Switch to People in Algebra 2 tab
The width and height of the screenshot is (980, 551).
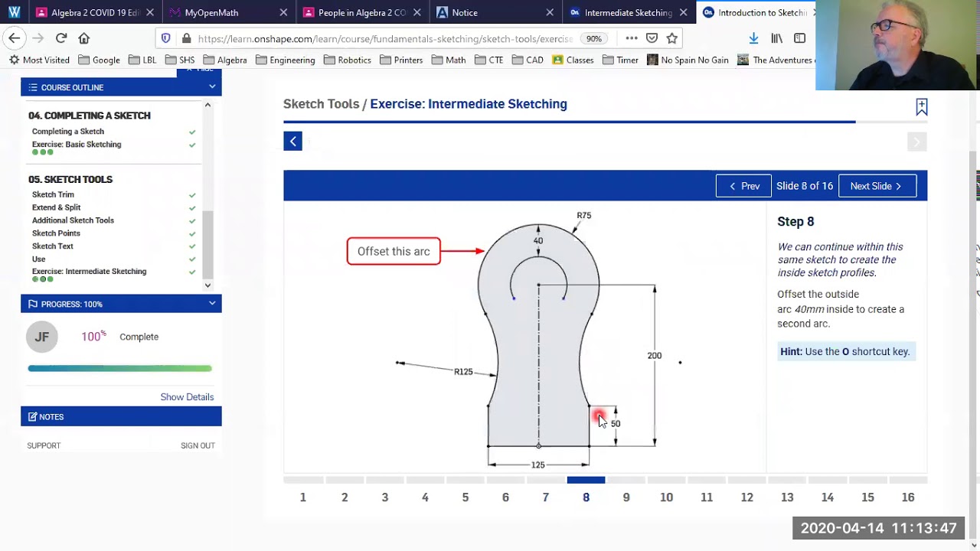coord(362,12)
